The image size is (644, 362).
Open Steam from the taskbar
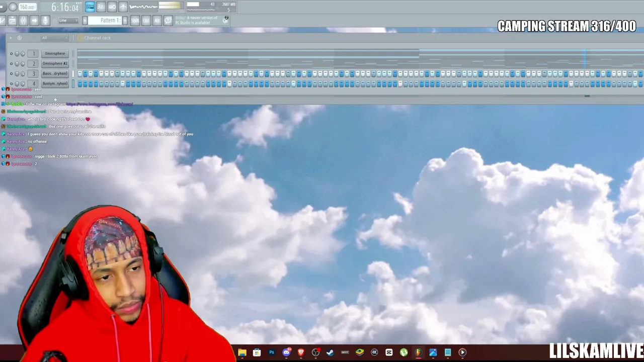click(x=330, y=352)
